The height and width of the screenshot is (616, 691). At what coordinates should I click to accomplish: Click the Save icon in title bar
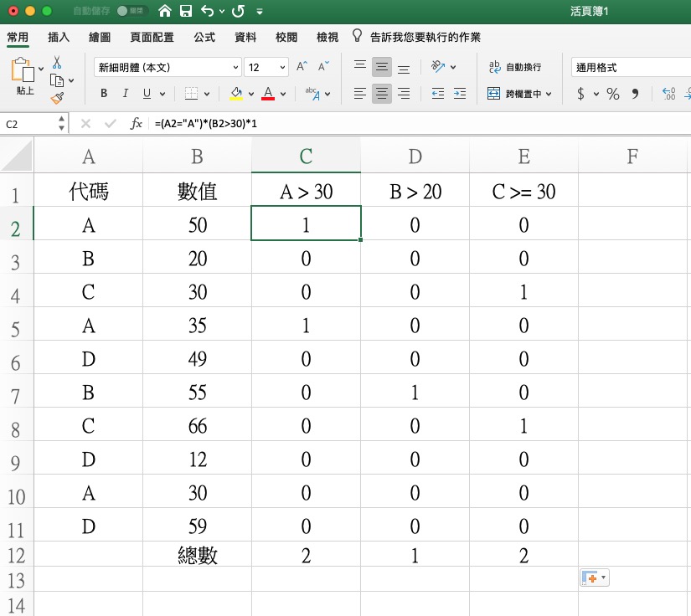[186, 12]
